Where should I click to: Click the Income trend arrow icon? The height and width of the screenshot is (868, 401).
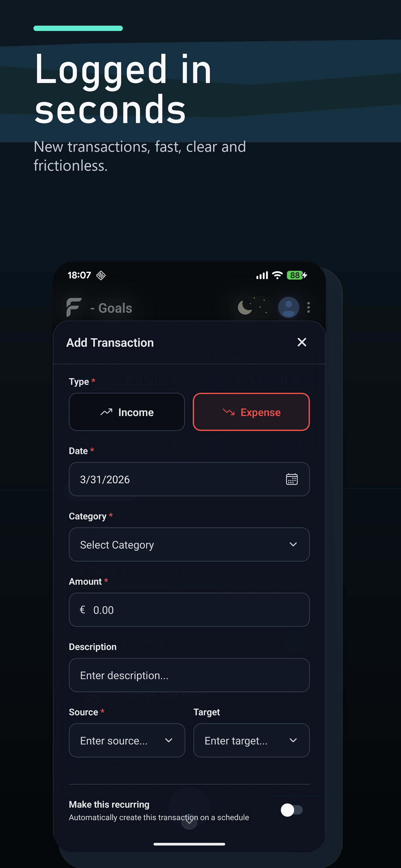[107, 412]
